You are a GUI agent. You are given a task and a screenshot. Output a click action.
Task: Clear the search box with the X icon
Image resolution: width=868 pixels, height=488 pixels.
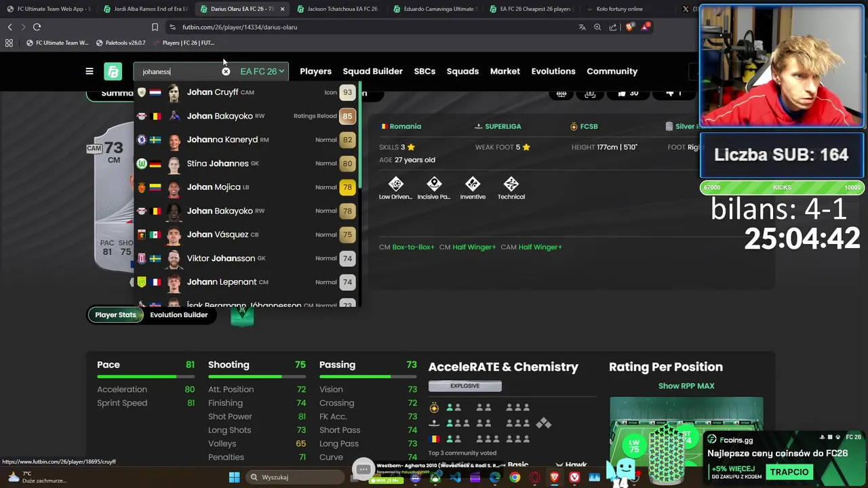[x=226, y=71]
